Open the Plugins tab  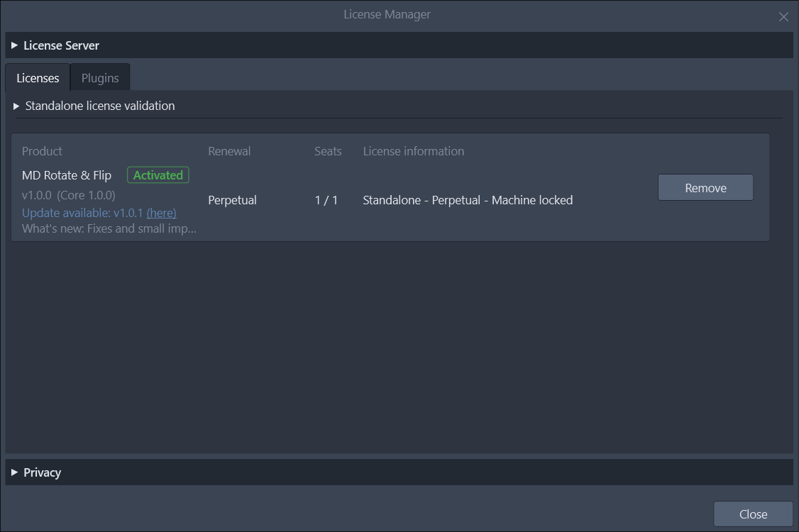click(100, 78)
